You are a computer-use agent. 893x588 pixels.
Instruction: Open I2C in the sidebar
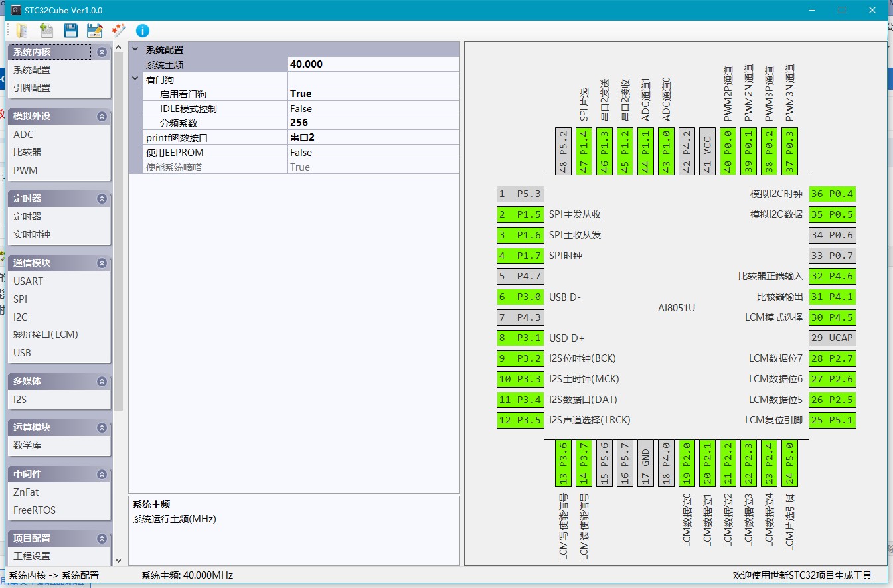pyautogui.click(x=21, y=317)
